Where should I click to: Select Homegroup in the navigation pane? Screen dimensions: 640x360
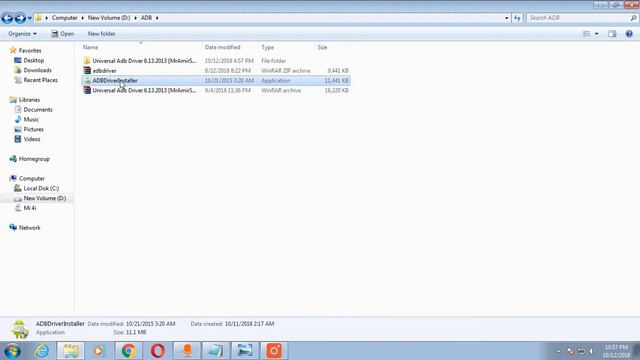[34, 159]
